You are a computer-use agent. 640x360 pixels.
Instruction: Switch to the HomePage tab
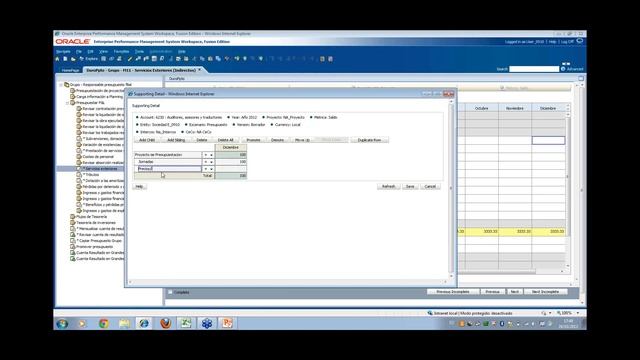tap(70, 70)
